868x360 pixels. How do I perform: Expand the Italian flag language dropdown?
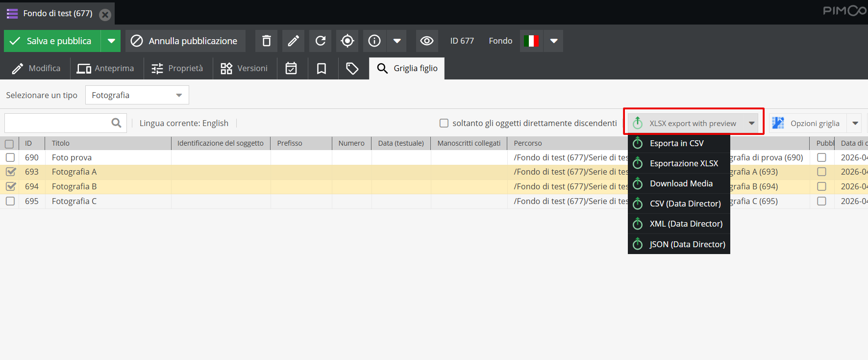[554, 41]
